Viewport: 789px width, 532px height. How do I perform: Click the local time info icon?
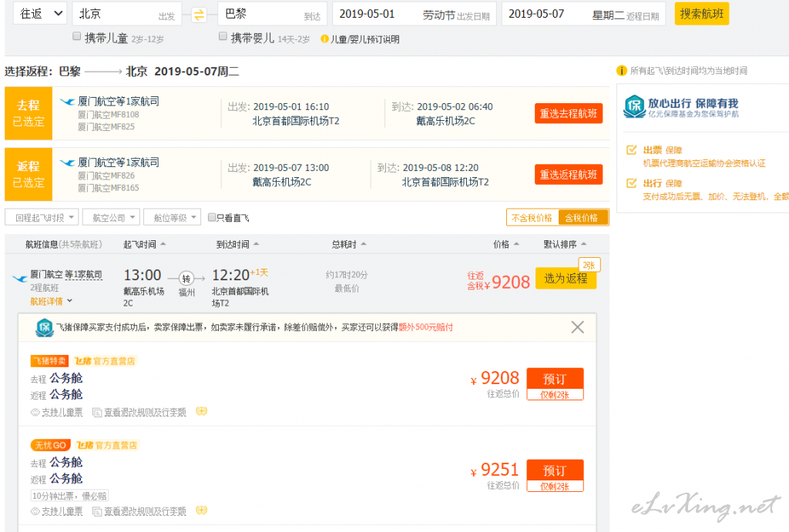coord(622,71)
